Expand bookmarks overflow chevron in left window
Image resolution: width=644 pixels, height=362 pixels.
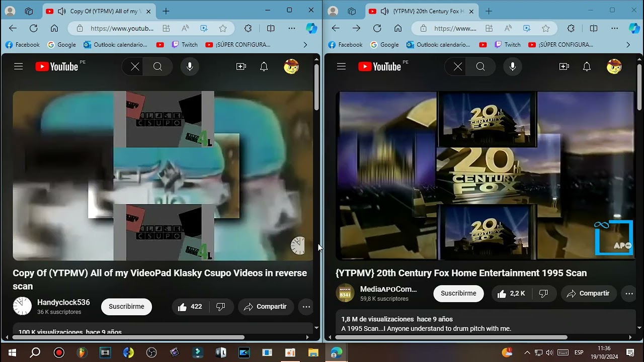click(305, 45)
